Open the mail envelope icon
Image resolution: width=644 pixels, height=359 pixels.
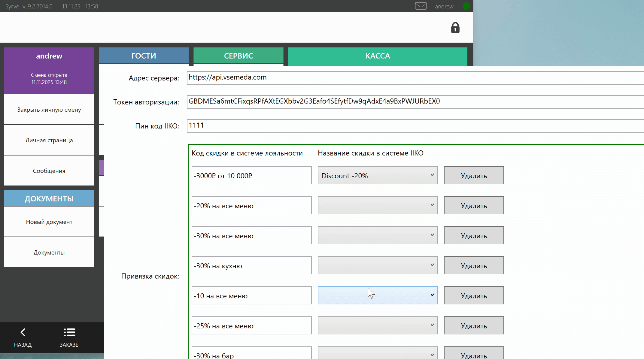421,6
